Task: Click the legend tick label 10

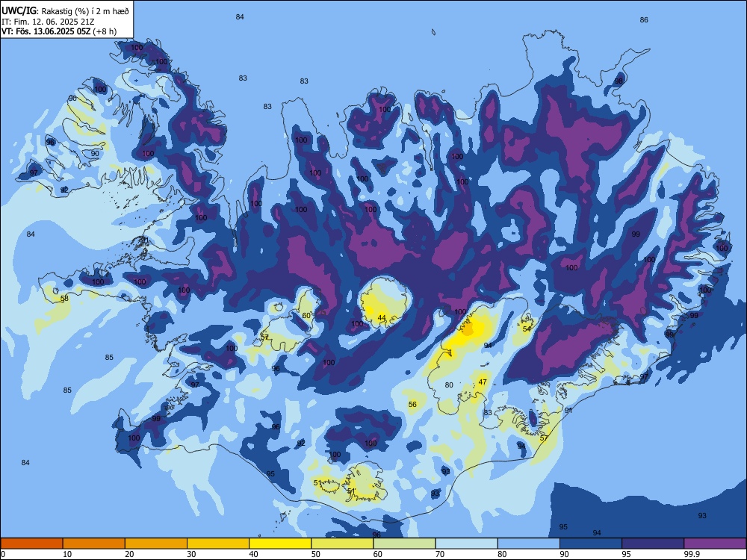Action: (67, 554)
